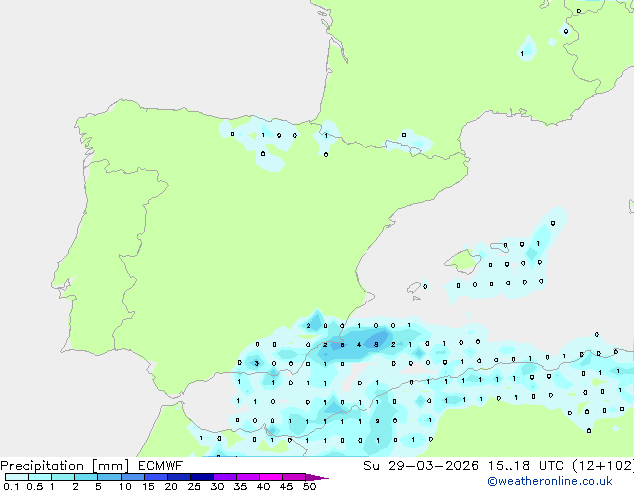Select the 35–40 mm legend color swatch
The width and height of the screenshot is (634, 490).
248,477
